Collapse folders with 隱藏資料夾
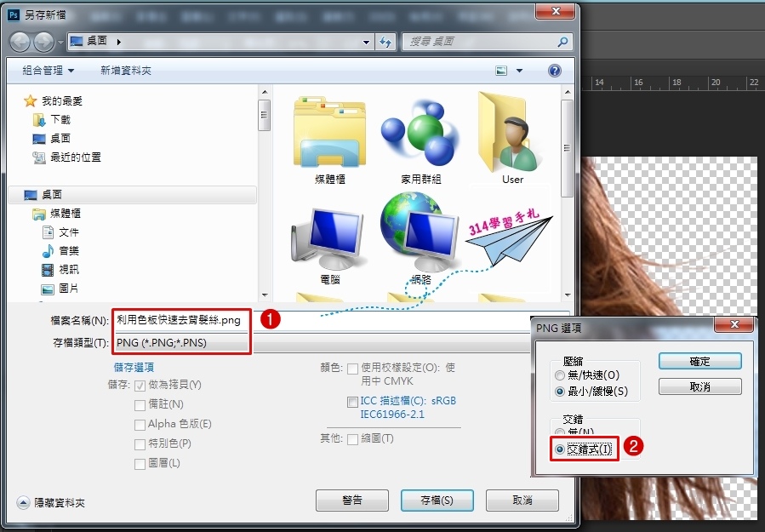 pos(51,502)
